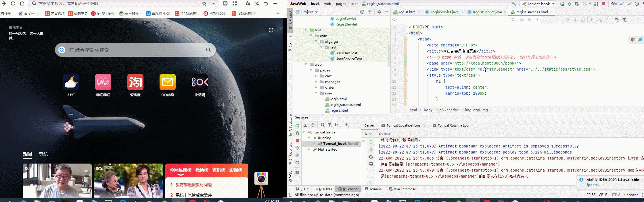The image size is (644, 202).
Task: Click the bookmark star in address bar
Action: coord(204,3)
